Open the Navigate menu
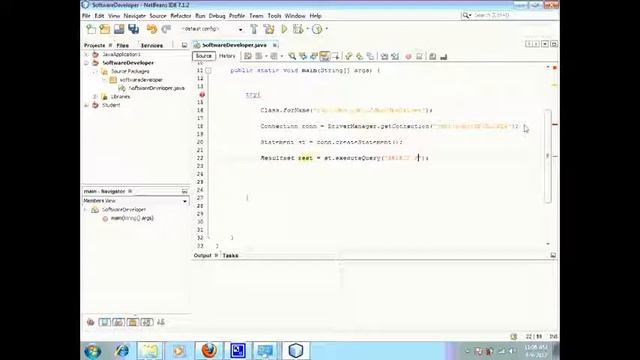Screen dimensions: 640x360 [x=134, y=16]
